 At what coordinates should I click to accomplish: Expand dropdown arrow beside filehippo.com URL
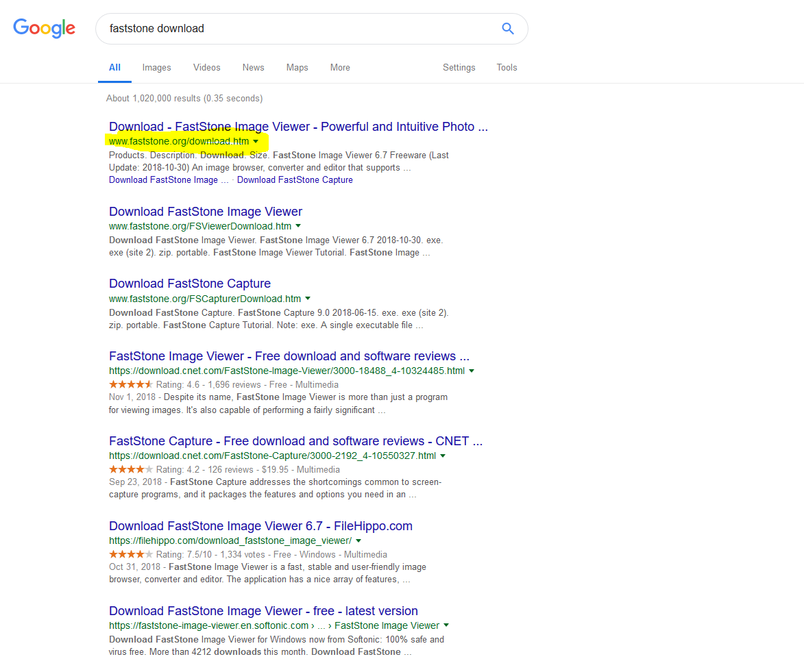(x=358, y=540)
